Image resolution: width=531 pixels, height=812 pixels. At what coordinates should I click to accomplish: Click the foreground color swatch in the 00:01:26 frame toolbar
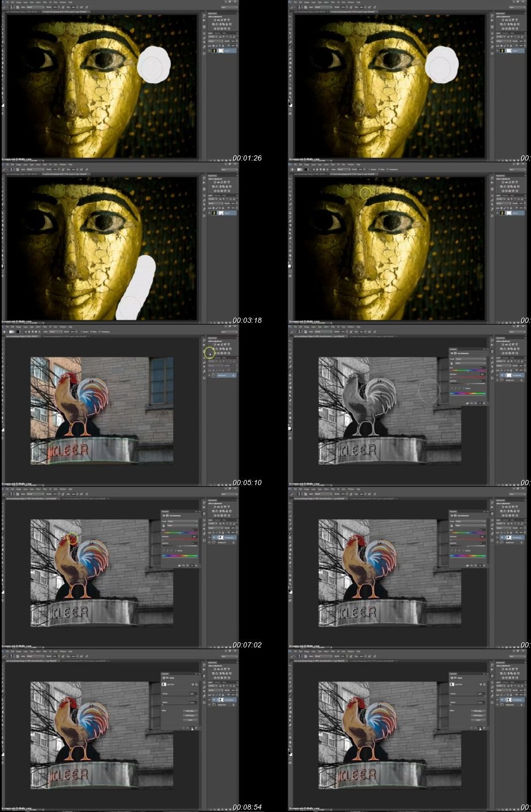pyautogui.click(x=3, y=105)
